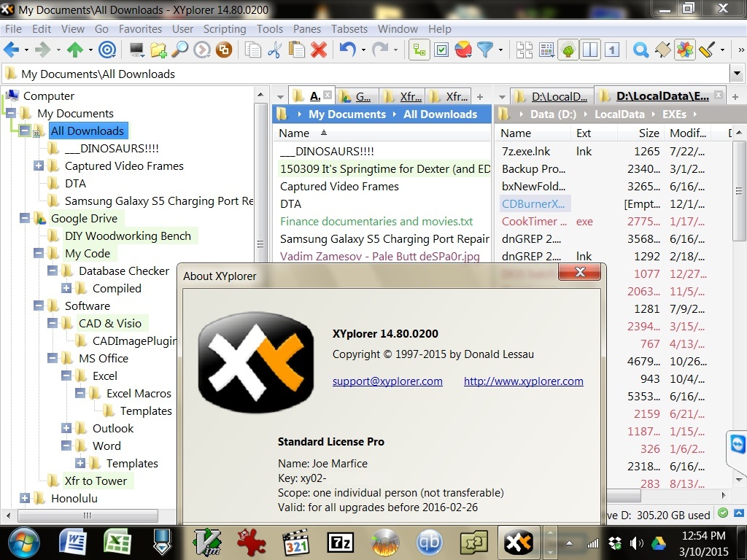Open the Tabsets menu
The height and width of the screenshot is (560, 747).
(349, 29)
